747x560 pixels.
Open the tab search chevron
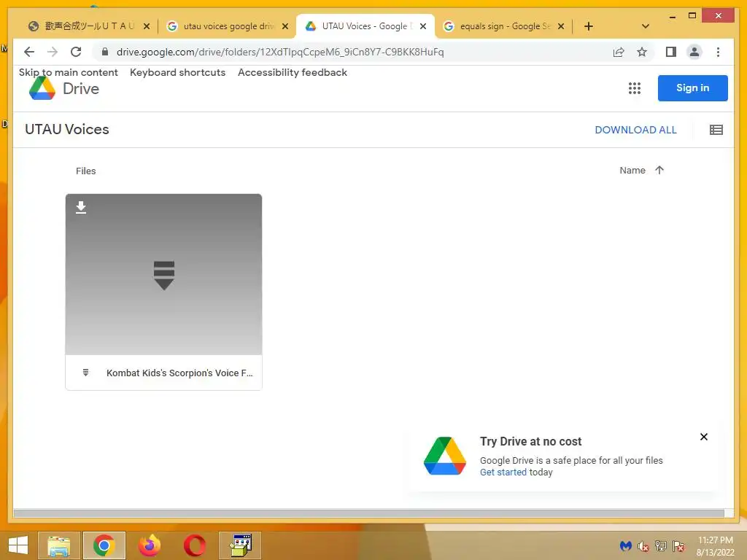[x=646, y=26]
